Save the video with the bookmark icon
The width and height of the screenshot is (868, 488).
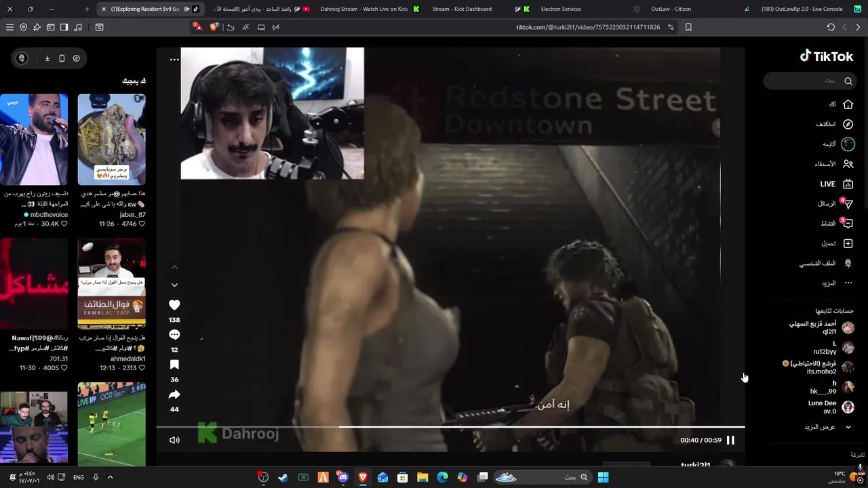(x=174, y=365)
